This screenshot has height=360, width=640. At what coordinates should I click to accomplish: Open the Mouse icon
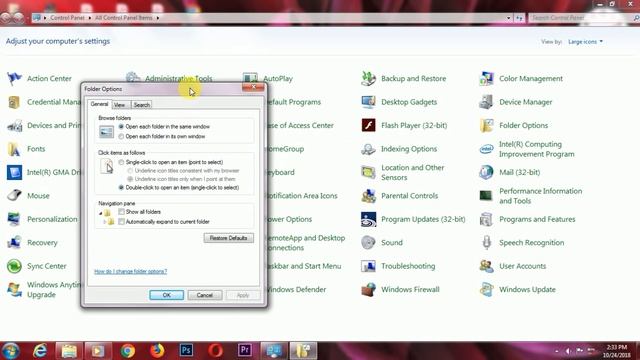point(14,196)
